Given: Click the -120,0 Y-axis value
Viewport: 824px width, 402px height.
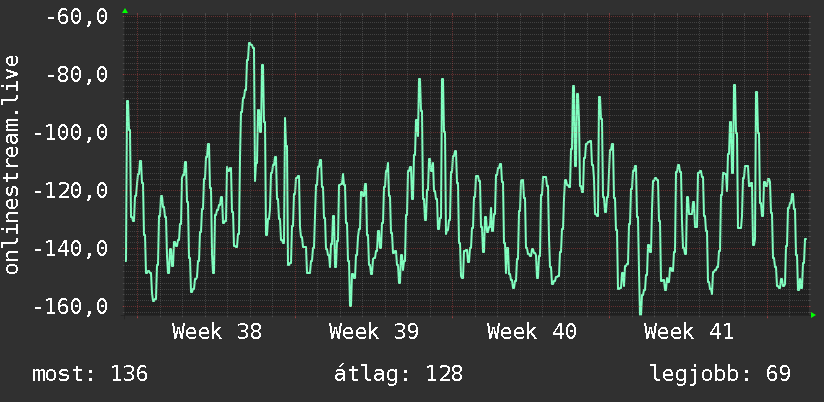Looking at the screenshot, I should (x=70, y=190).
